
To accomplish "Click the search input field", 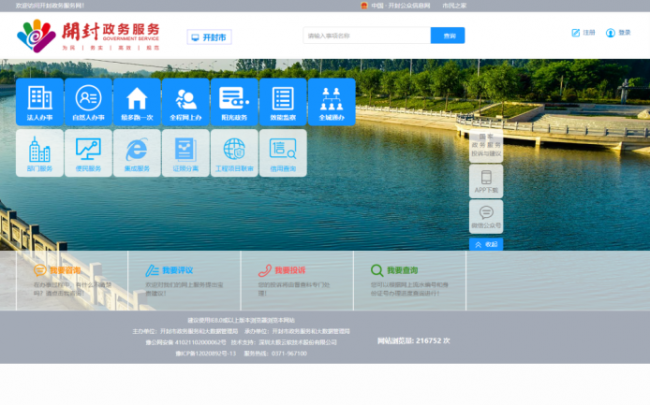I will [x=366, y=36].
